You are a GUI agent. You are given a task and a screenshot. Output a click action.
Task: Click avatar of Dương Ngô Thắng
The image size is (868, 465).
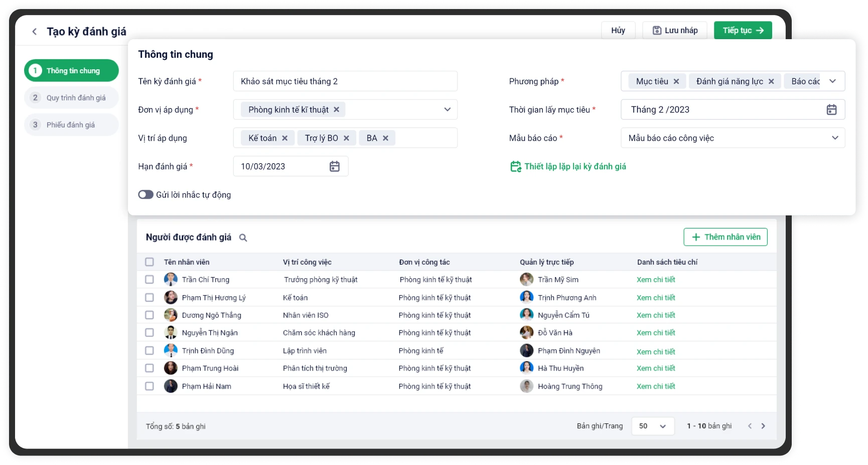(x=171, y=315)
